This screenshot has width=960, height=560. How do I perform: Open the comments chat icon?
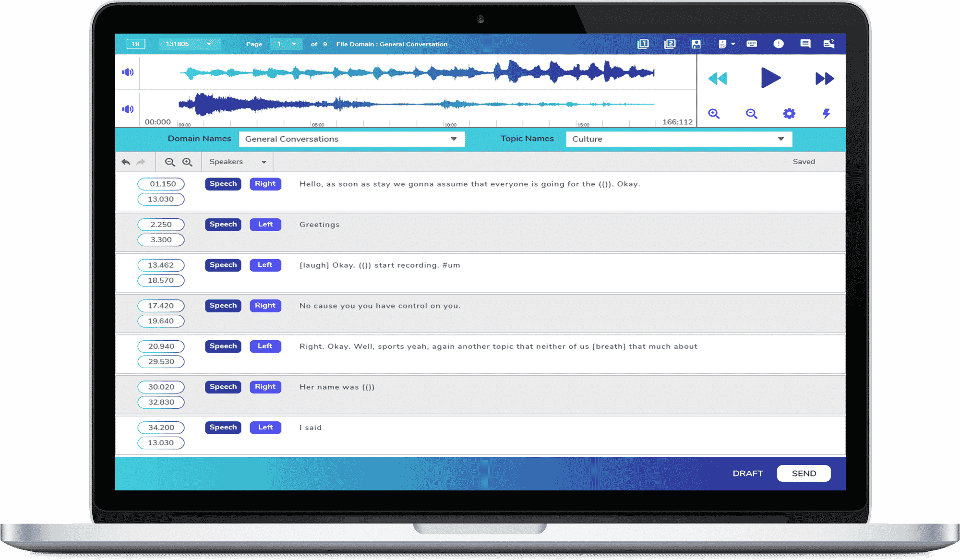[805, 44]
